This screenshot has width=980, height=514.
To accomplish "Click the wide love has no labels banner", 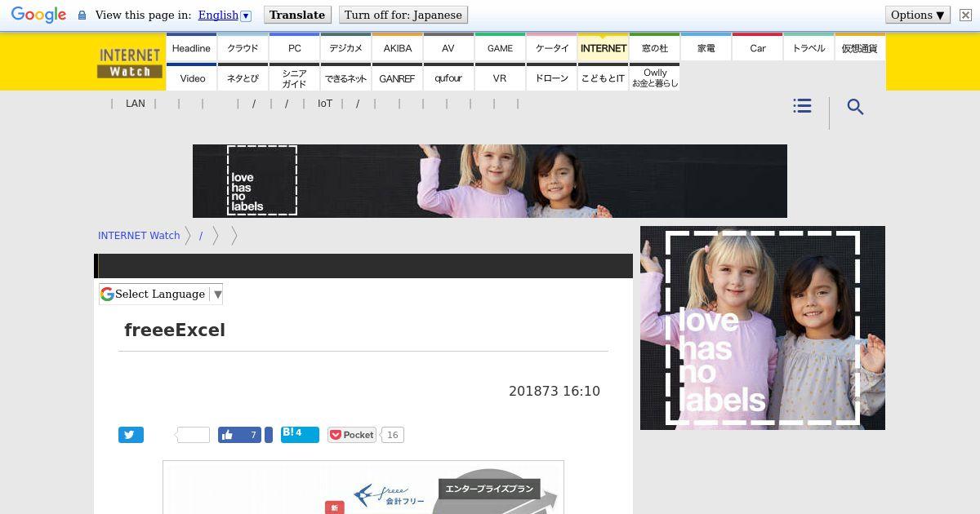I will [x=490, y=181].
